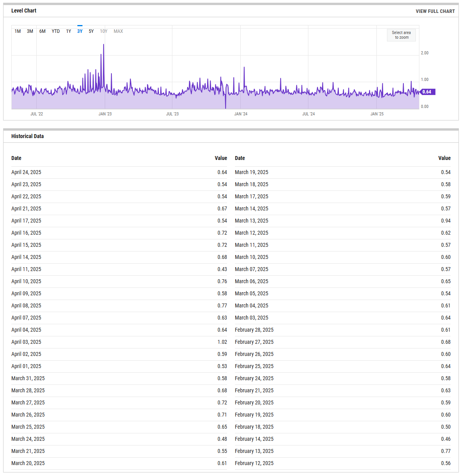Image resolution: width=462 pixels, height=476 pixels.
Task: Select the April 24, 2025 row date
Action: point(26,172)
